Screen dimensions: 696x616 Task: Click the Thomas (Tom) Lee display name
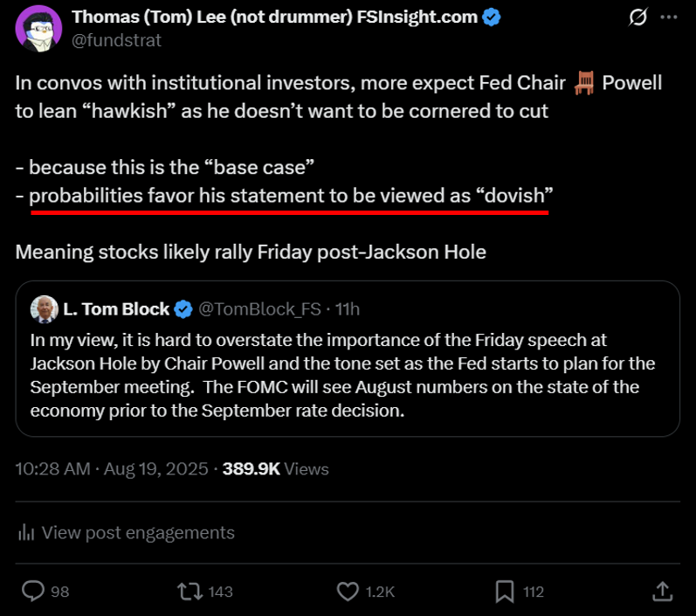coord(275,17)
